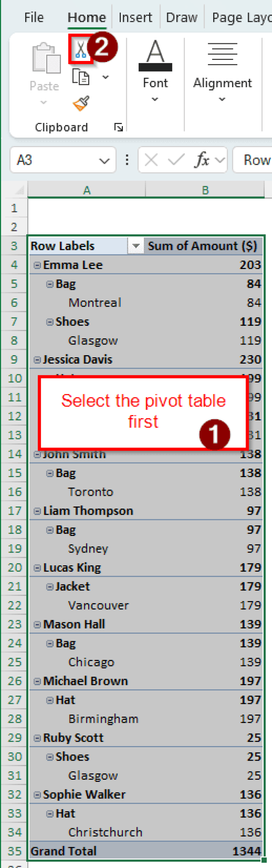This screenshot has height=868, width=272.
Task: Switch to the Insert tab
Action: [136, 17]
